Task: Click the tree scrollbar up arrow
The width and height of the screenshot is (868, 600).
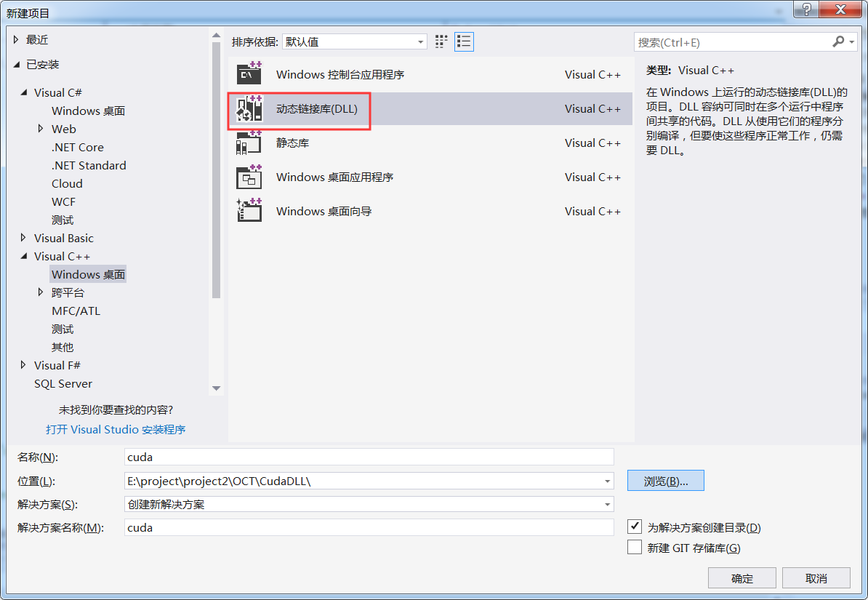Action: (x=217, y=36)
